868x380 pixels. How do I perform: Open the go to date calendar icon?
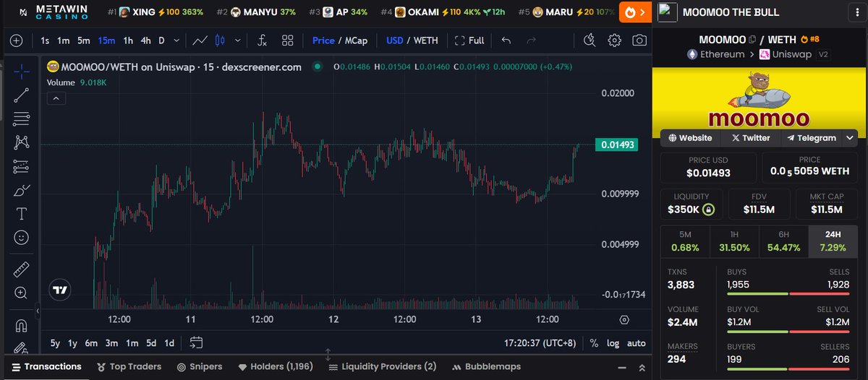point(196,342)
